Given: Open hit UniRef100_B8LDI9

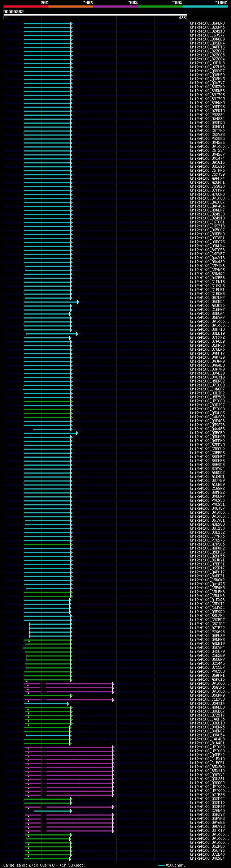Looking at the screenshot, I should pos(207,334).
